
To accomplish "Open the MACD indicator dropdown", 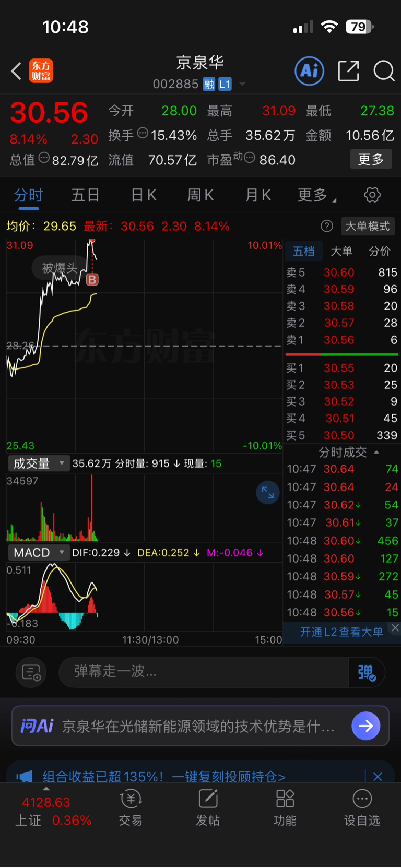I will click(39, 552).
